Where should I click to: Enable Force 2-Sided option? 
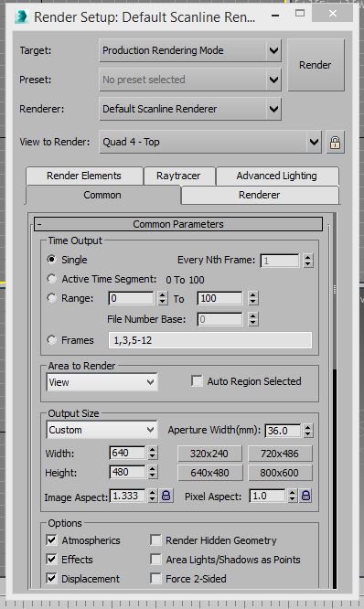tap(155, 578)
